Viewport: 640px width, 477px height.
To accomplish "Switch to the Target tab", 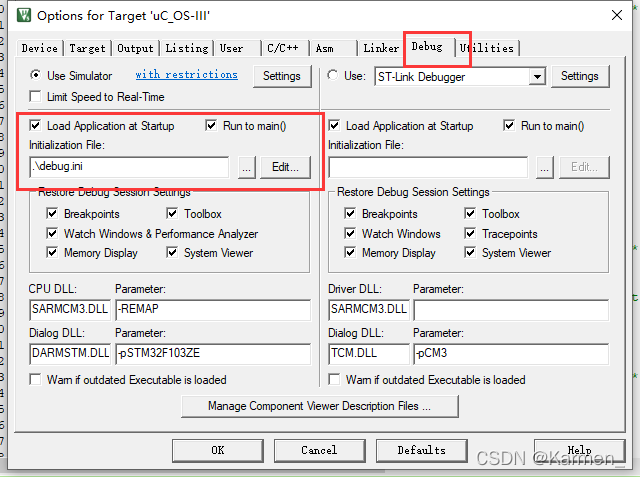I will coord(87,48).
